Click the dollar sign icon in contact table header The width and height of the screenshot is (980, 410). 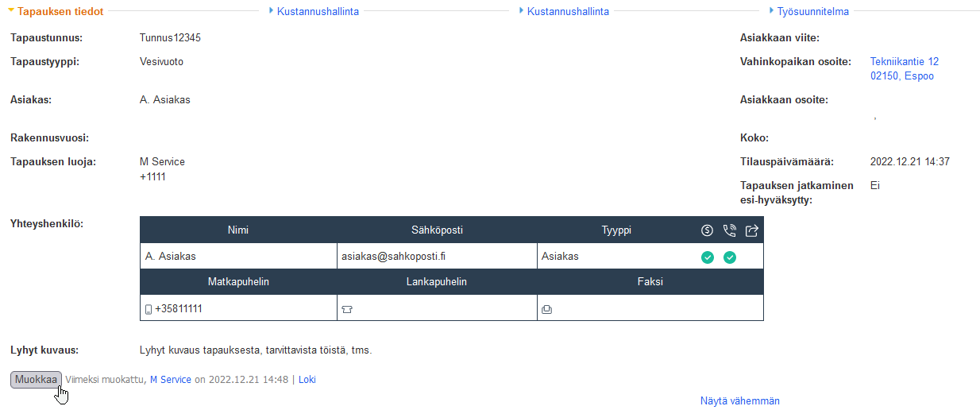pos(707,230)
